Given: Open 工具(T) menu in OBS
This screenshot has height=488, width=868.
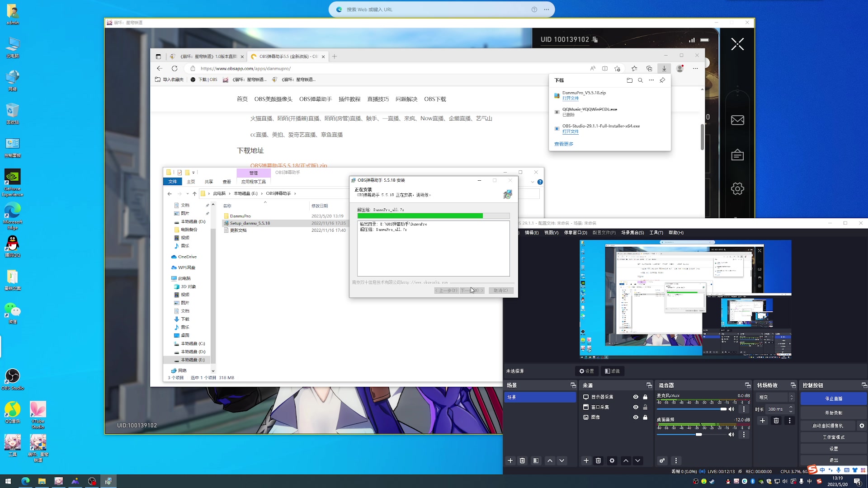Looking at the screenshot, I should pos(656,233).
